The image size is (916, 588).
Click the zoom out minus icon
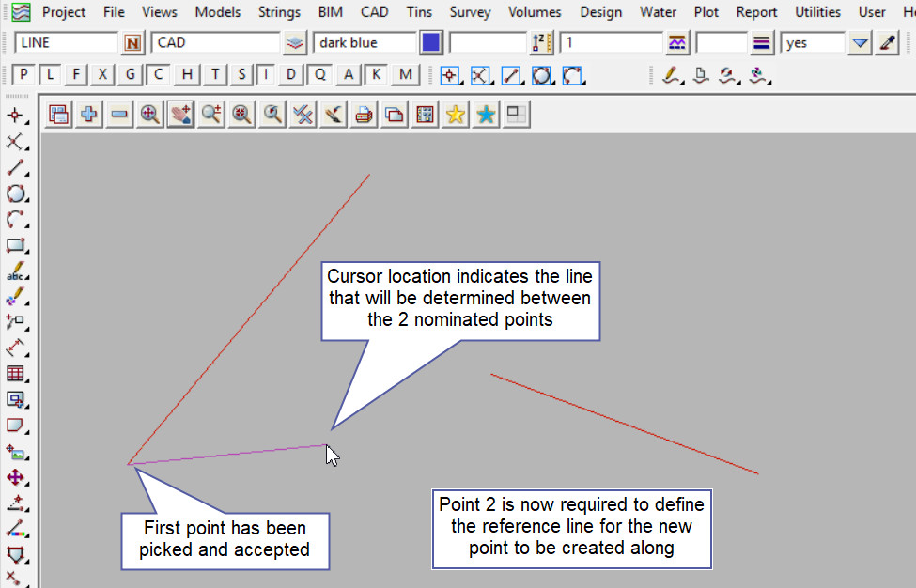[119, 115]
